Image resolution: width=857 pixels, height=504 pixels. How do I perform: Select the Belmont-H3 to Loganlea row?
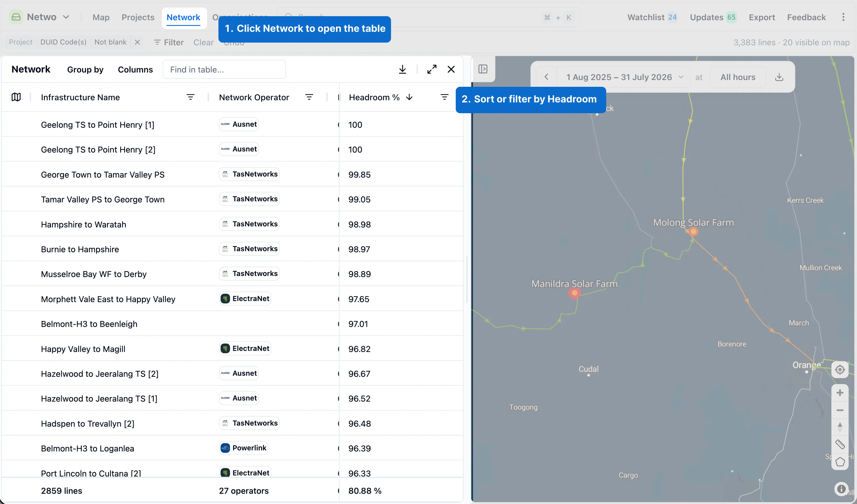(x=232, y=448)
